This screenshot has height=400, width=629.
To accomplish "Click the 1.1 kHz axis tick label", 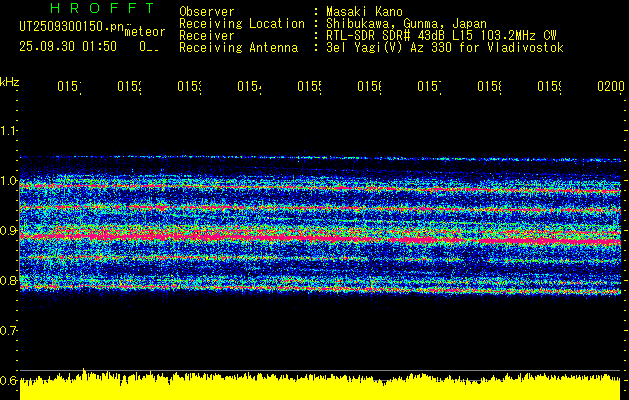I will [x=8, y=131].
